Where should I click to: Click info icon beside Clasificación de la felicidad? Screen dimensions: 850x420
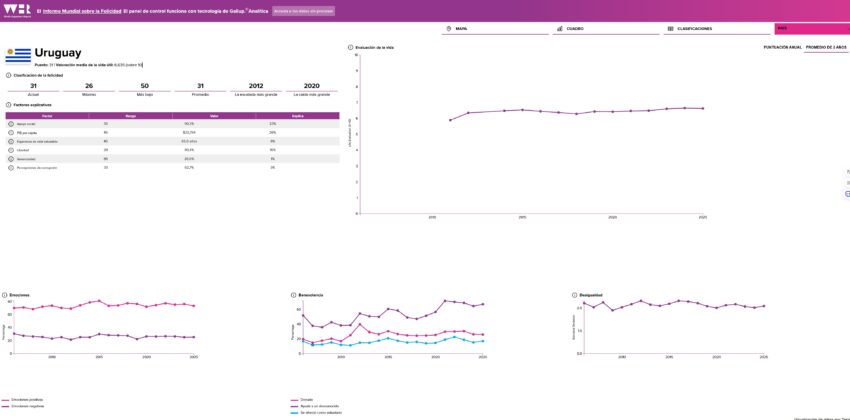tap(9, 75)
